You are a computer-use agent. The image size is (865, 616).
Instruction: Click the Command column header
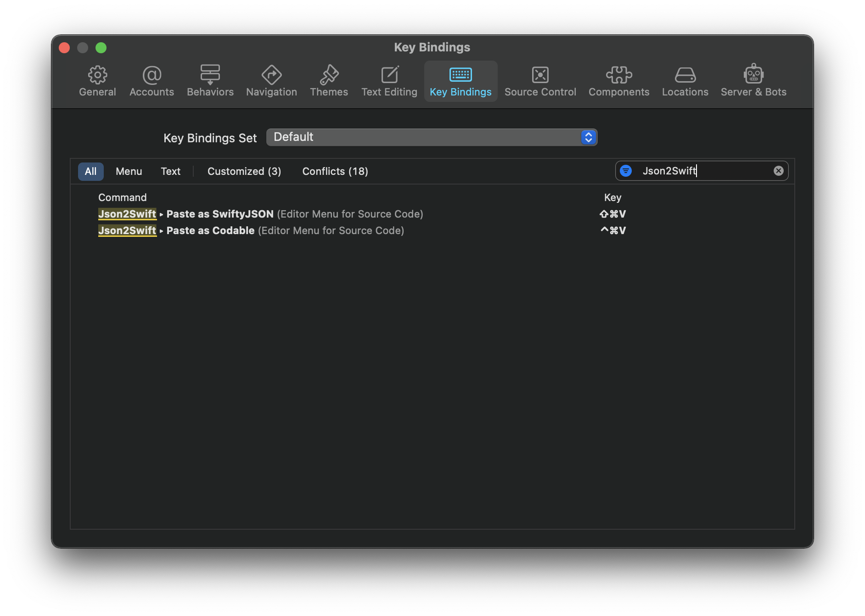pyautogui.click(x=122, y=197)
